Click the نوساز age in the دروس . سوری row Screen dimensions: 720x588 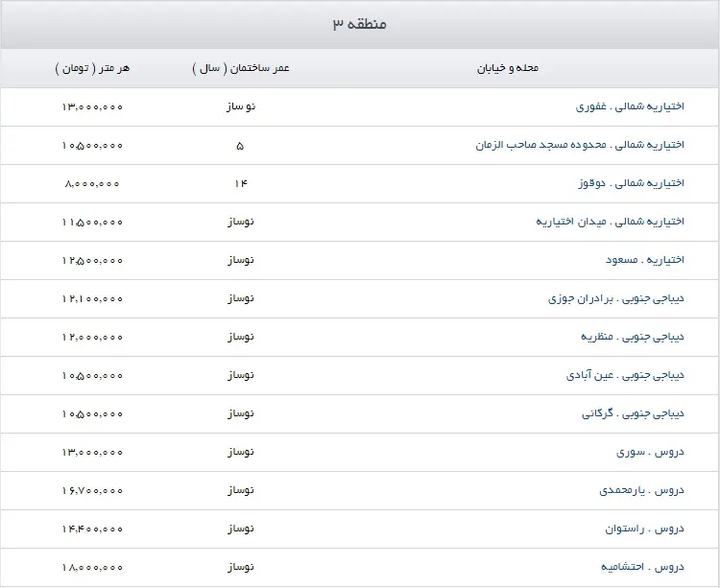click(240, 452)
